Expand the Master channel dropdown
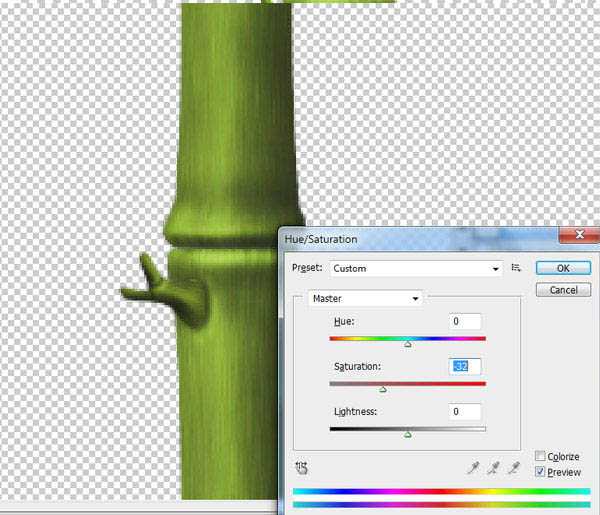Screen dimensions: 600x515 tap(365, 298)
